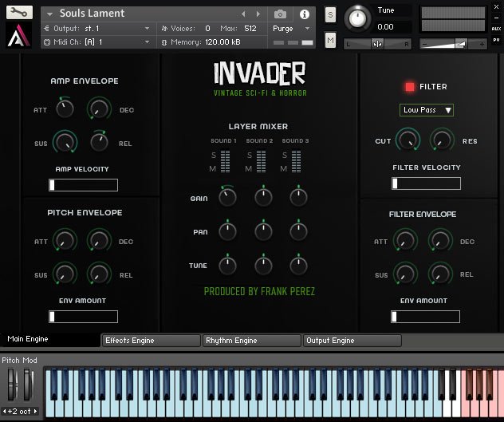Open the instrument info icon
Viewport: 504px width, 422px height.
(x=305, y=14)
